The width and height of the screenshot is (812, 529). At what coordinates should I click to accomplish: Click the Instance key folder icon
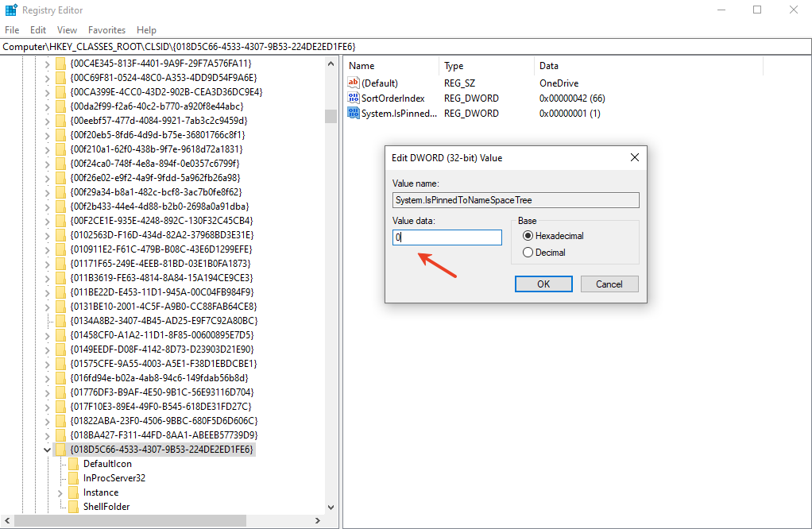pyautogui.click(x=75, y=492)
